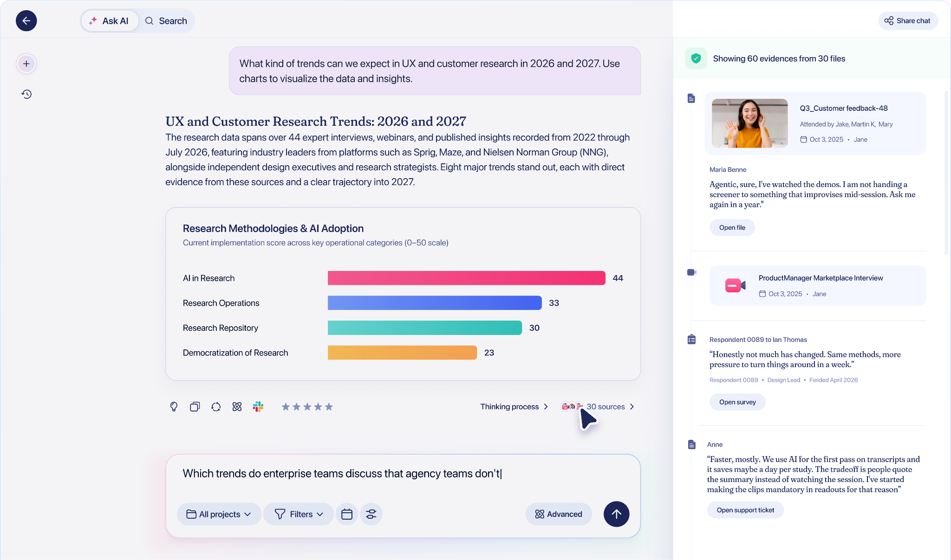
Task: Click document icon beside Q3_Customer feedback-48
Action: click(x=691, y=98)
